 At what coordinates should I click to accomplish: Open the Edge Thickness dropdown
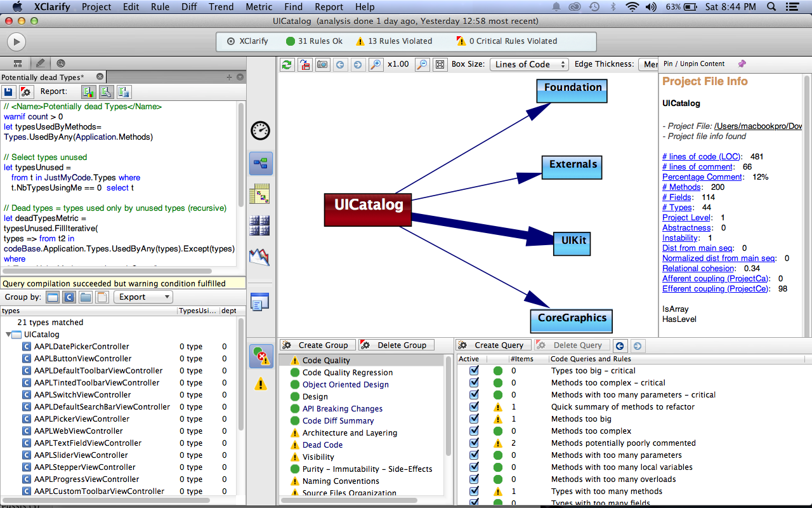click(x=648, y=64)
